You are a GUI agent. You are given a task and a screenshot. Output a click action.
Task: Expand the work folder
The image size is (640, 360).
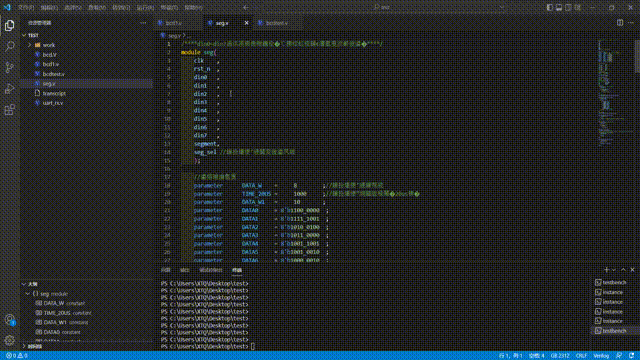[87, 45]
